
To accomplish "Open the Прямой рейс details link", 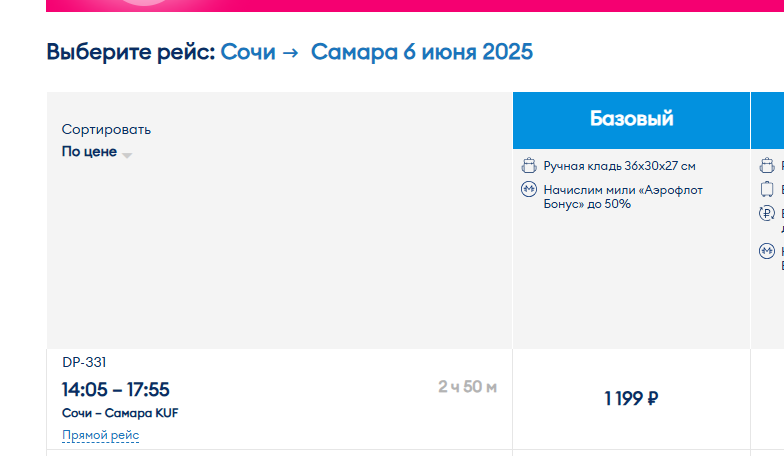I will pos(100,435).
